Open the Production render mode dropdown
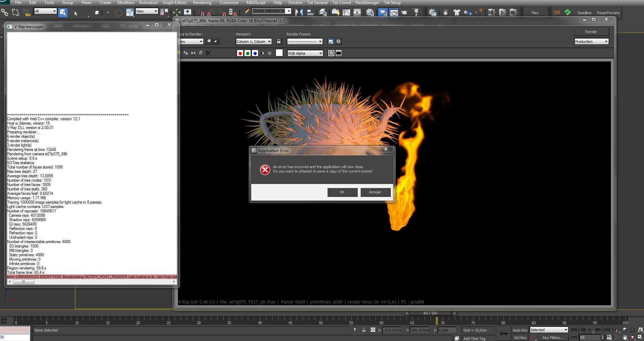The image size is (644, 341). pos(591,41)
